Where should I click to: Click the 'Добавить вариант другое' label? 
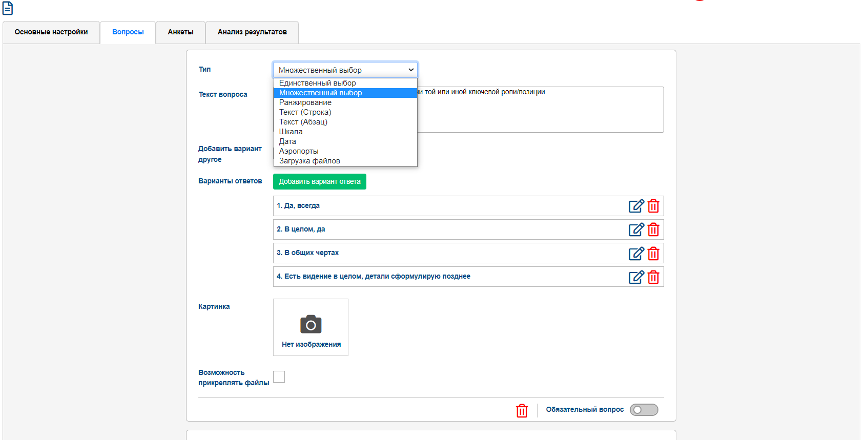[230, 154]
